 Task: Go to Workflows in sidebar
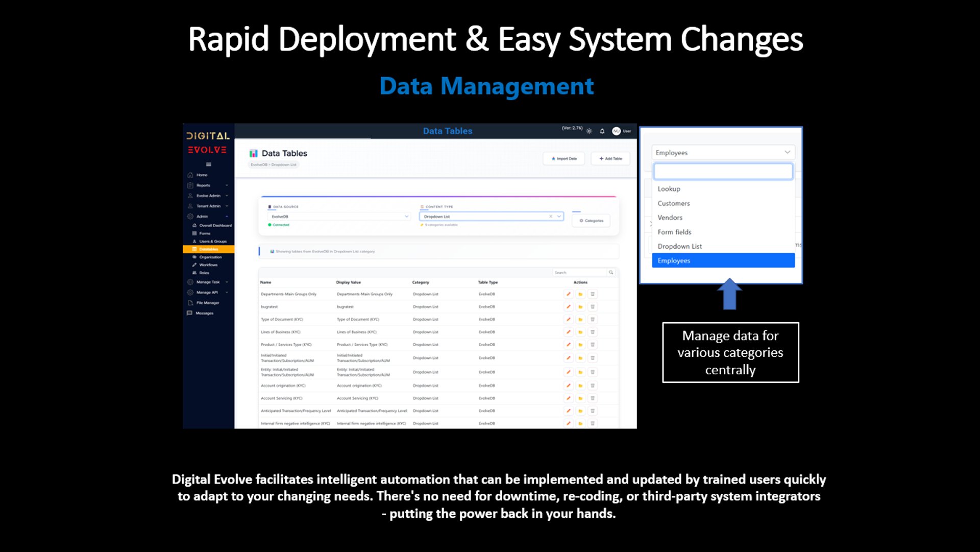pyautogui.click(x=208, y=265)
